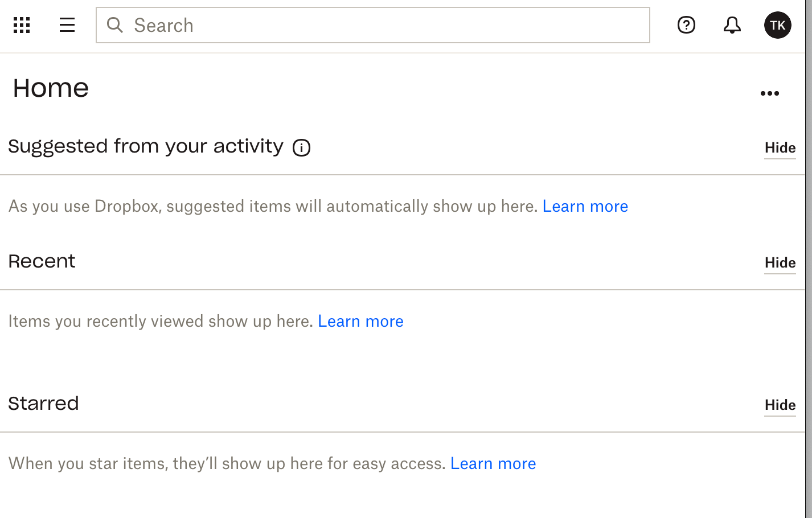Click the info icon beside Suggested heading
The width and height of the screenshot is (812, 518).
coord(301,148)
